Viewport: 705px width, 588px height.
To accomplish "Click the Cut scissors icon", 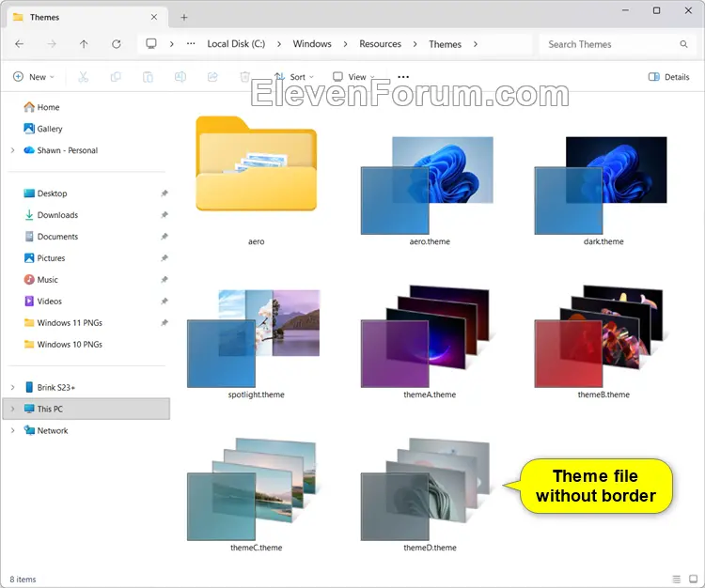I will click(83, 77).
